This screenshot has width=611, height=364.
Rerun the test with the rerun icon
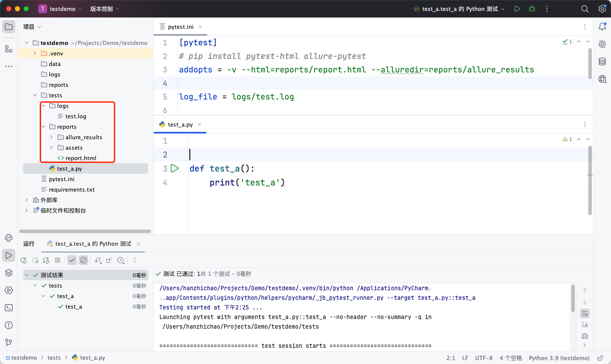[24, 260]
